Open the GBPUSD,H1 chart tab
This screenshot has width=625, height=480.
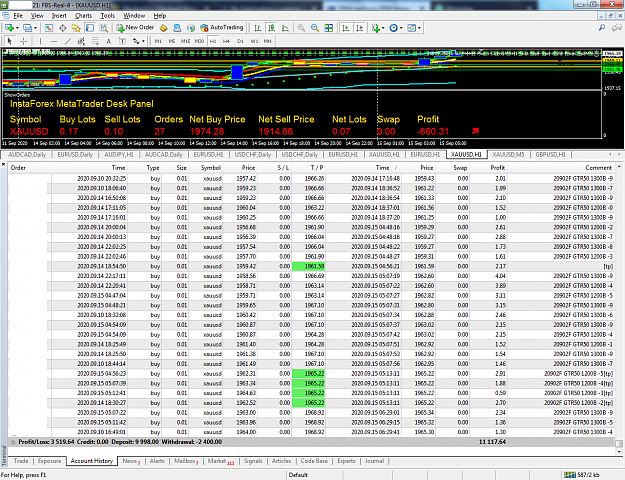(x=550, y=154)
